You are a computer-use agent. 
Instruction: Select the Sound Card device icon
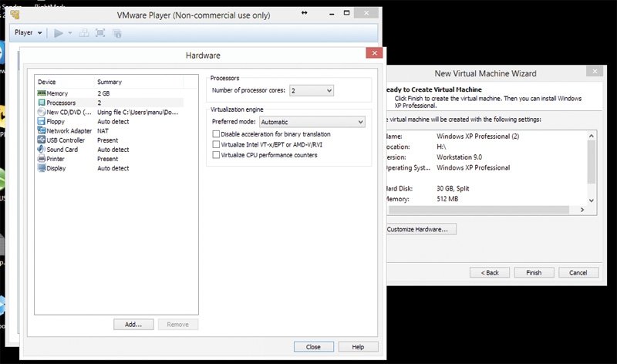[42, 150]
